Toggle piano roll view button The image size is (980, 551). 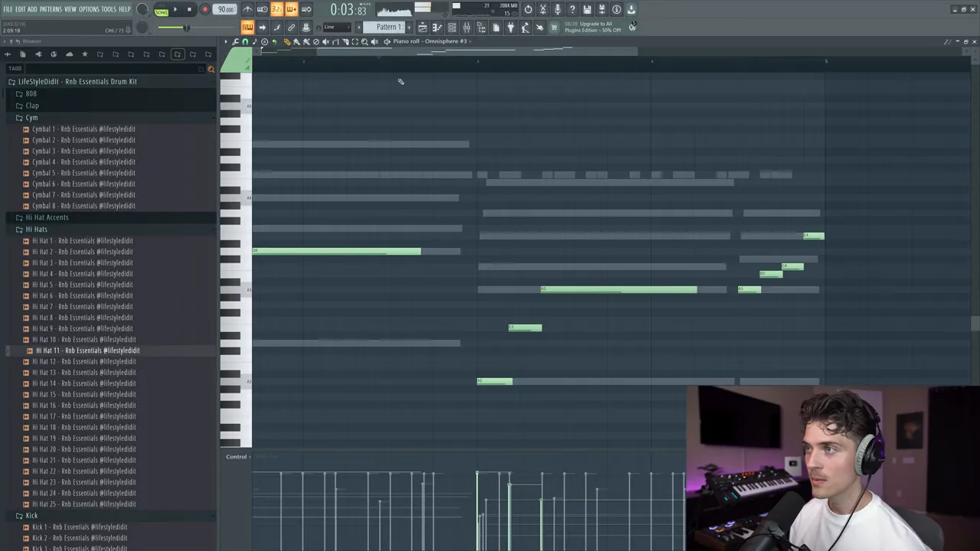click(437, 28)
